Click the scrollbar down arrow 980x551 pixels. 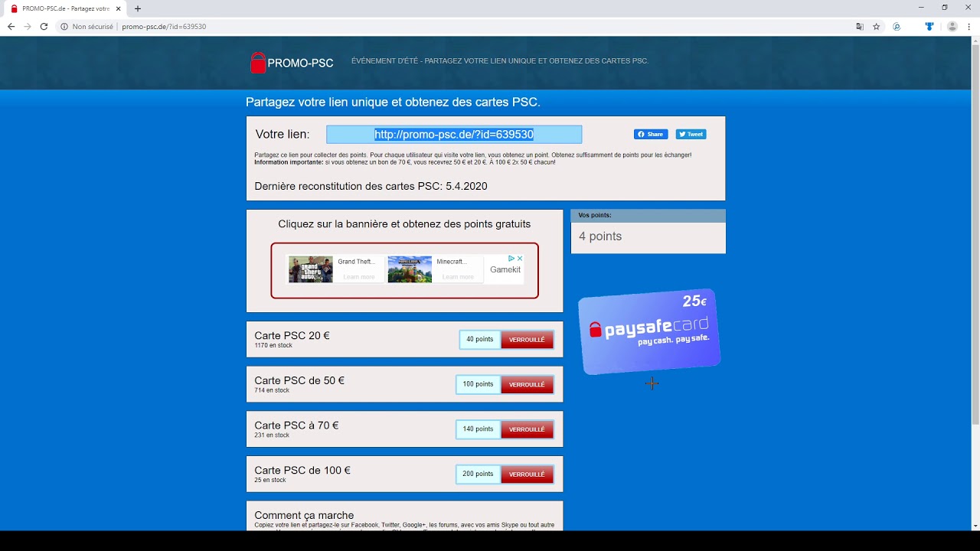(975, 526)
